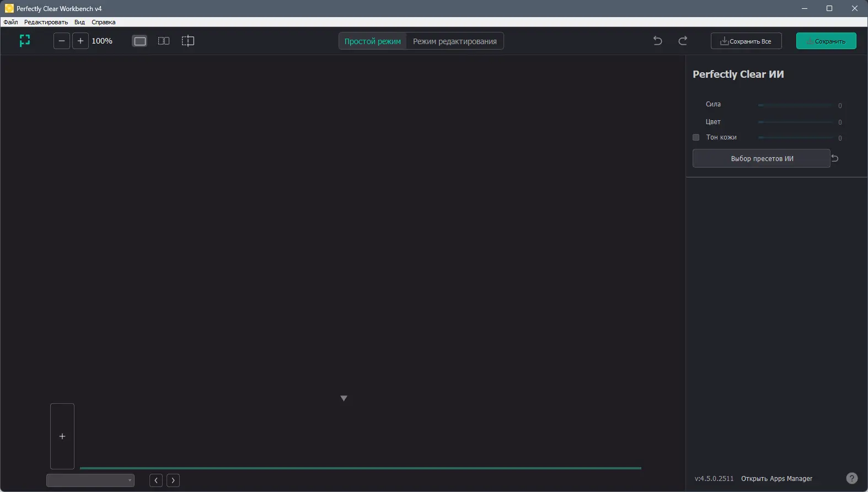868x492 pixels.
Task: Click the 100% zoom level value
Action: (102, 41)
